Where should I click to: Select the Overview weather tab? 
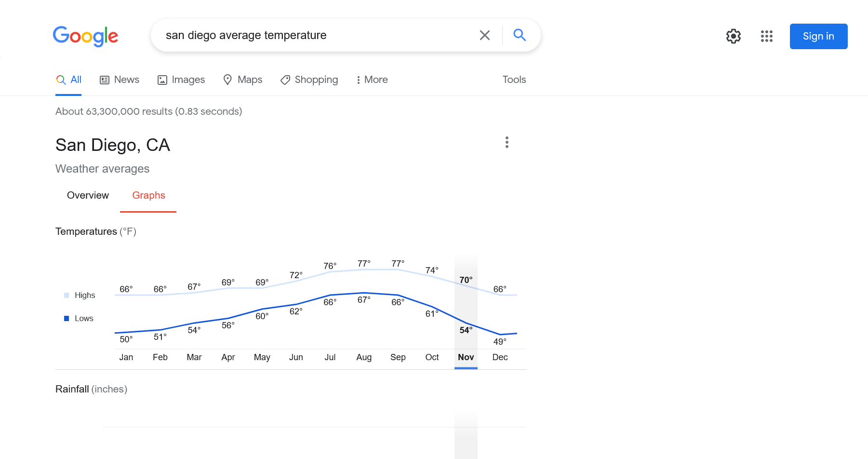click(x=88, y=195)
